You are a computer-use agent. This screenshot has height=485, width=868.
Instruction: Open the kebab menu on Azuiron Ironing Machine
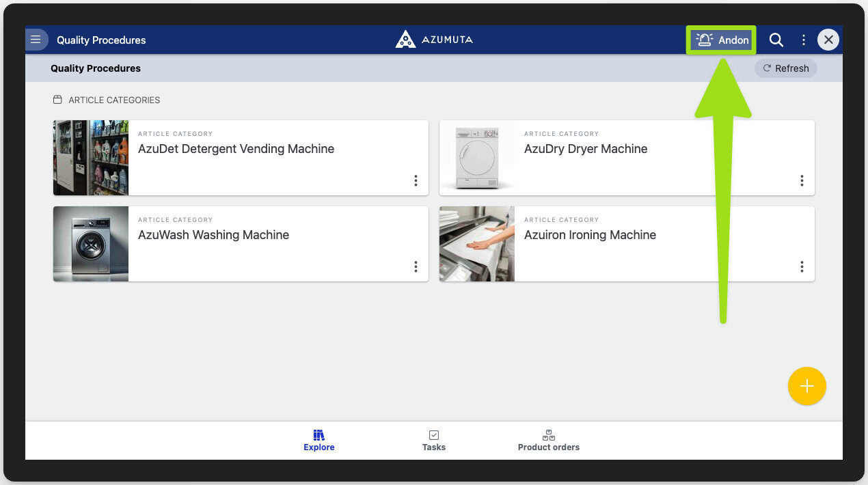coord(802,266)
